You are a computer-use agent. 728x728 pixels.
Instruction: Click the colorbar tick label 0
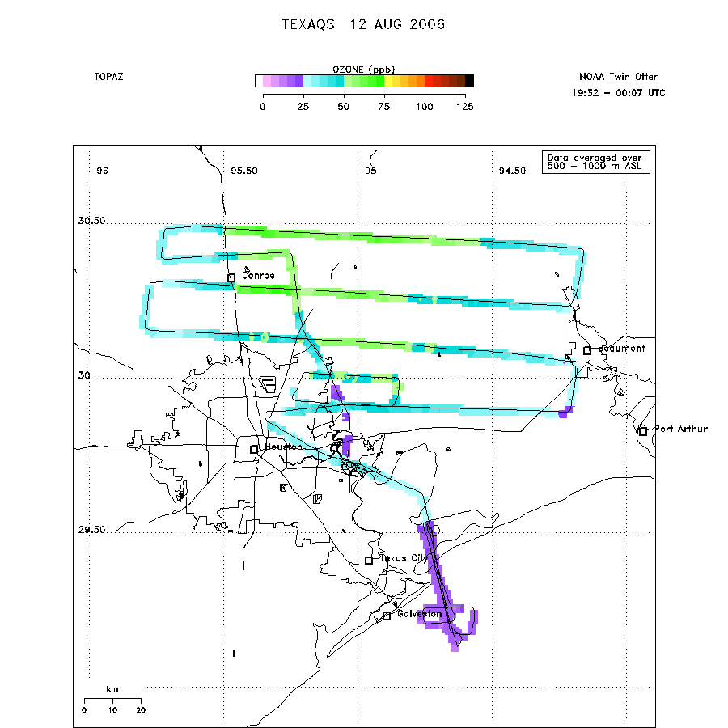[x=263, y=107]
